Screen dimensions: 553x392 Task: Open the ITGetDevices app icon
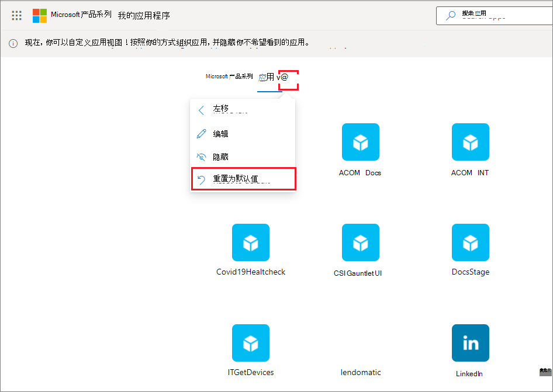[x=251, y=343]
